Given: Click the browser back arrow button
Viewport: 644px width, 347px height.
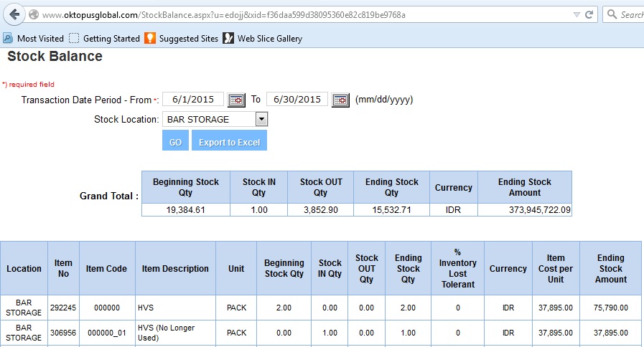Looking at the screenshot, I should click(14, 14).
